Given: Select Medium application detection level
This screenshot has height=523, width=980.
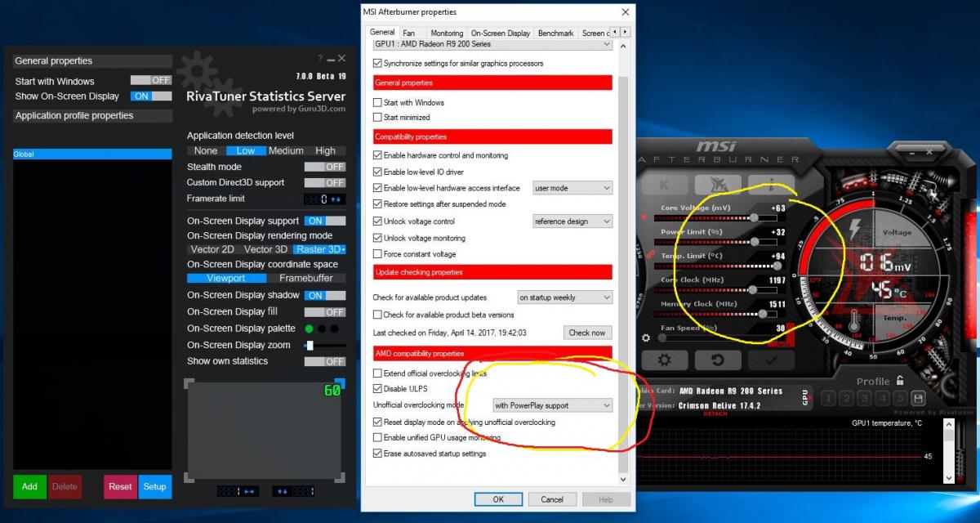Looking at the screenshot, I should click(286, 150).
